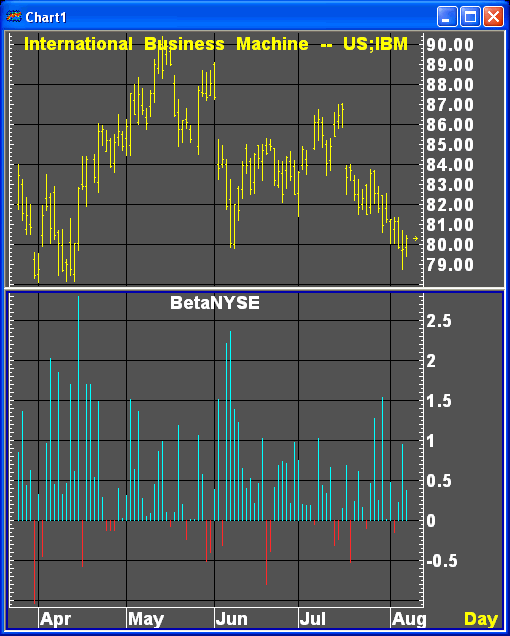Click the -0.5 value on beta scale
The width and height of the screenshot is (510, 636).
442,561
